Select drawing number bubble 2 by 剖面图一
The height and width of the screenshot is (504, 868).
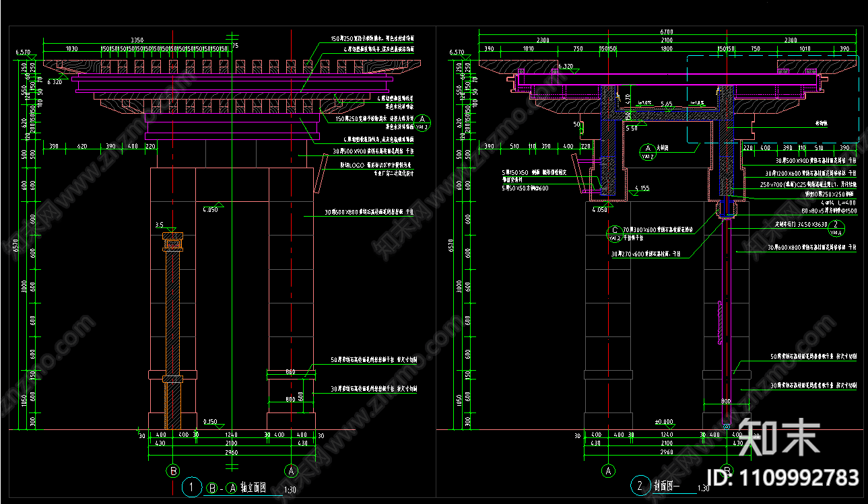pos(639,485)
